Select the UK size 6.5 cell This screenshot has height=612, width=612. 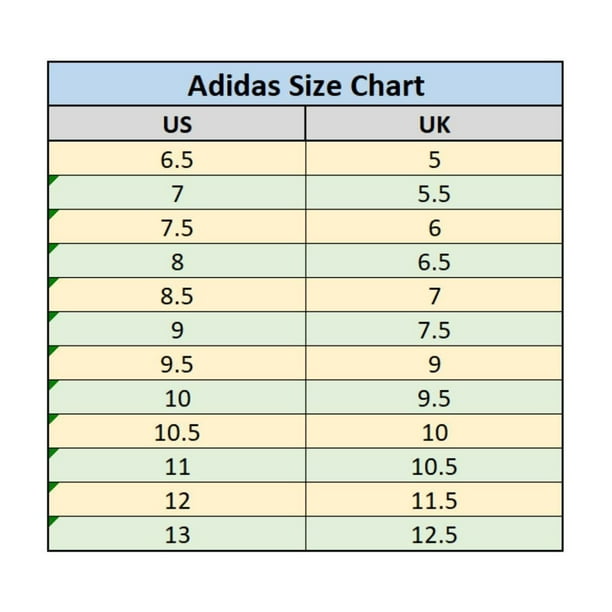point(434,262)
